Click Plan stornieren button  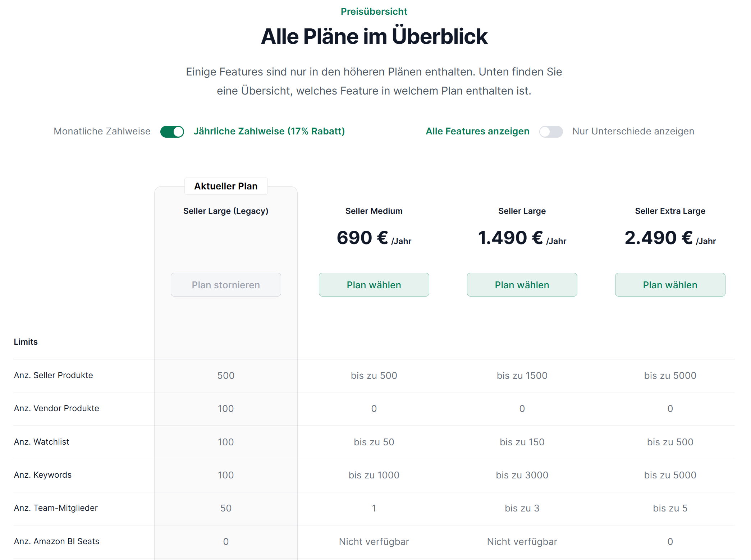[x=226, y=285]
